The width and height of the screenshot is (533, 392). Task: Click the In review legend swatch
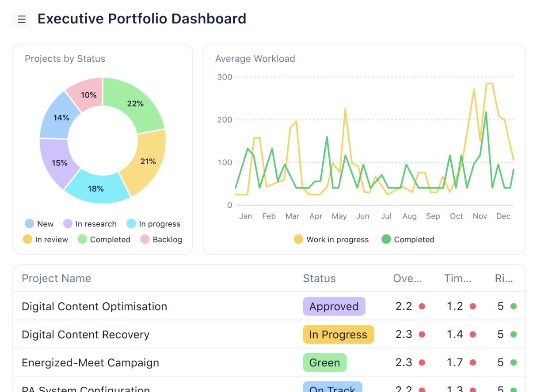click(x=28, y=240)
